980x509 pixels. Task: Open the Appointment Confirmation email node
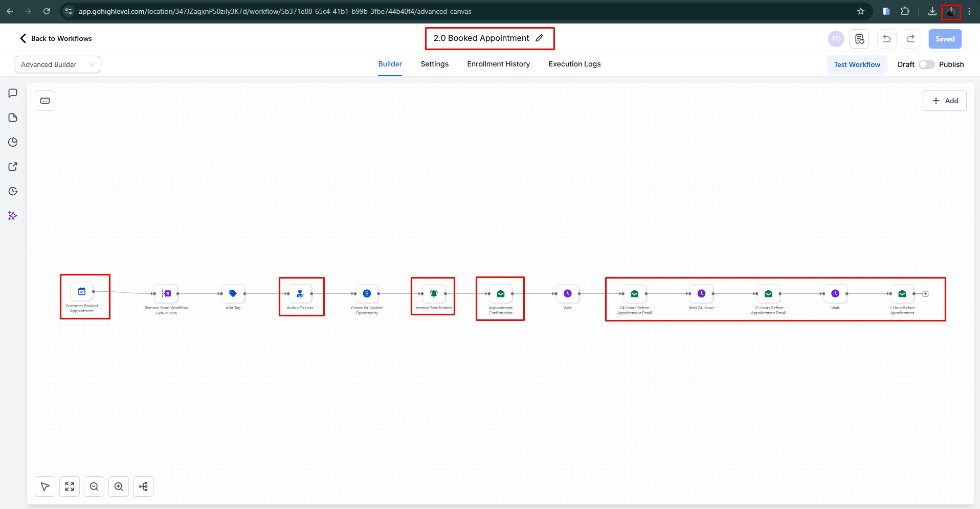tap(501, 293)
